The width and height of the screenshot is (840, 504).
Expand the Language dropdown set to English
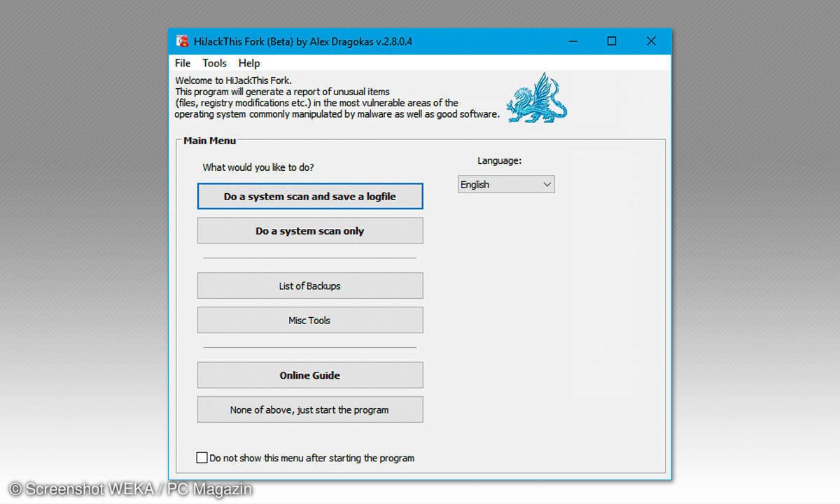[506, 185]
